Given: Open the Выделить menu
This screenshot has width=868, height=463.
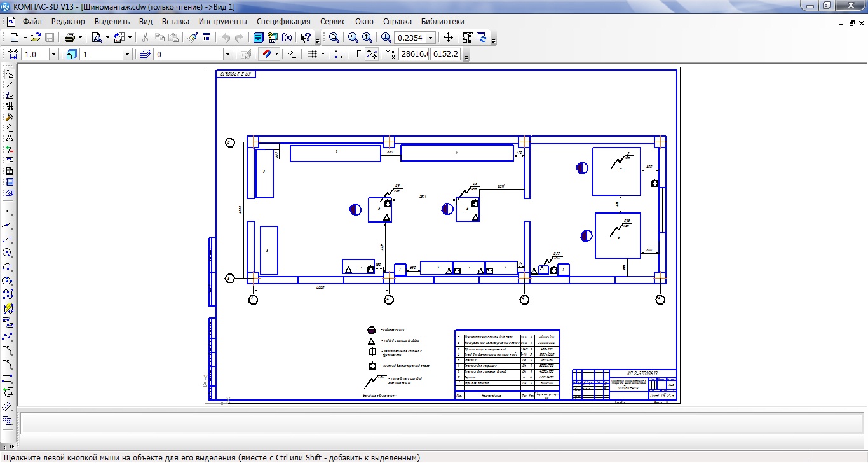Looking at the screenshot, I should 112,22.
